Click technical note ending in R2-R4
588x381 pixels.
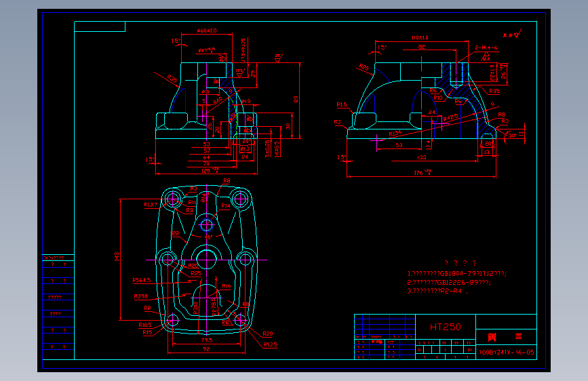click(437, 291)
